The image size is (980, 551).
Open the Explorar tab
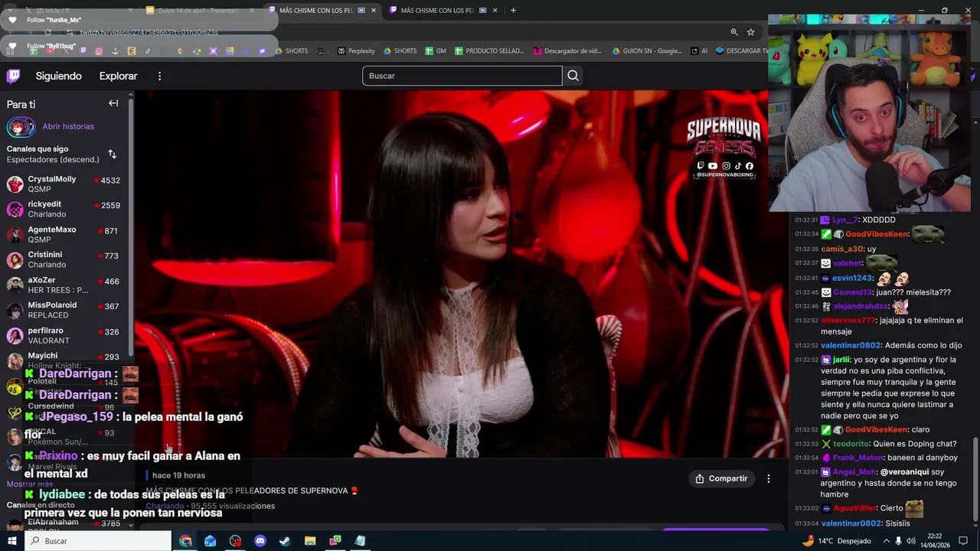point(118,76)
